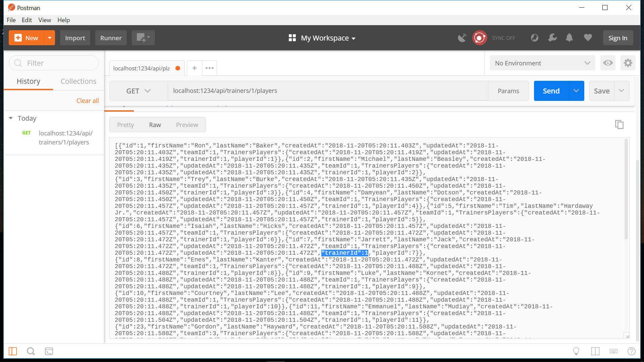The height and width of the screenshot is (362, 644).
Task: Click the wrench settings icon
Action: click(x=552, y=38)
